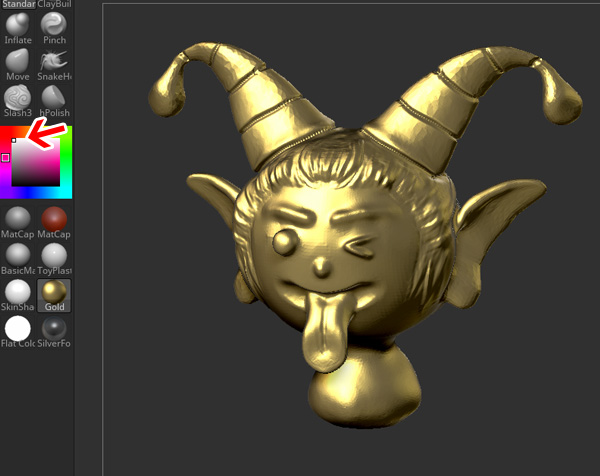Apply the SkinShade material
The height and width of the screenshot is (476, 600).
17,292
